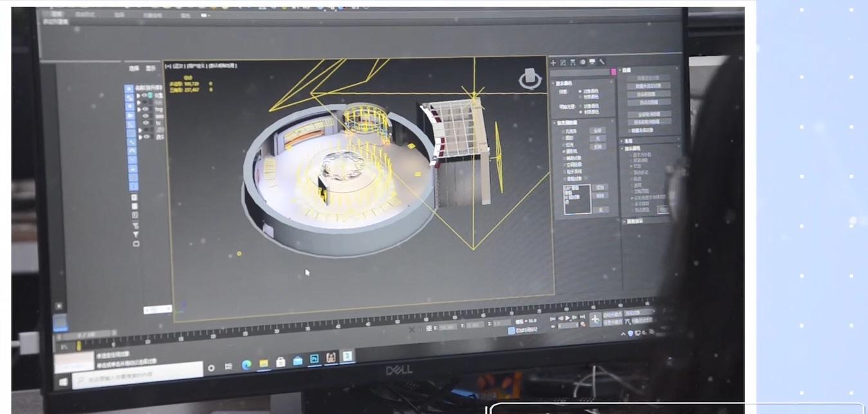
Task: Click the Unhide All button
Action: tap(649, 114)
